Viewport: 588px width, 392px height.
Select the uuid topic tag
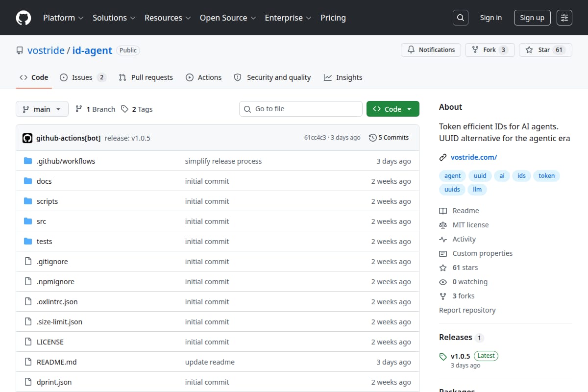click(x=480, y=176)
